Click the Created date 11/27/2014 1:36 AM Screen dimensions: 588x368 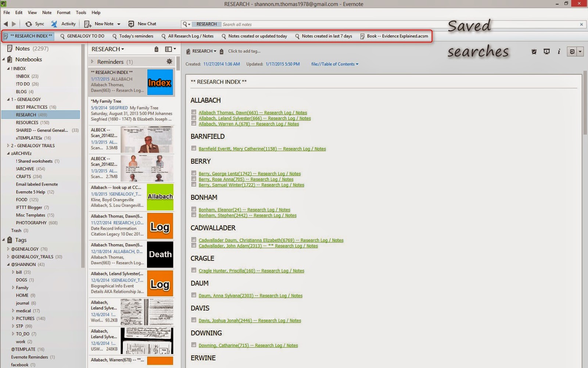(x=222, y=64)
